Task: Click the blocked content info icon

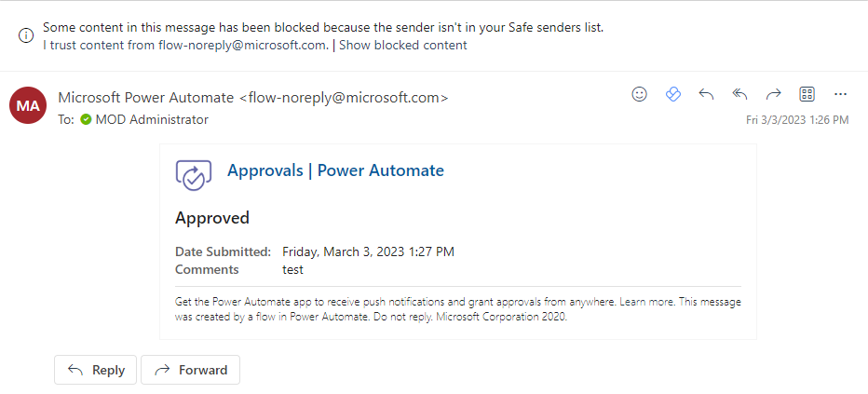Action: click(x=26, y=35)
